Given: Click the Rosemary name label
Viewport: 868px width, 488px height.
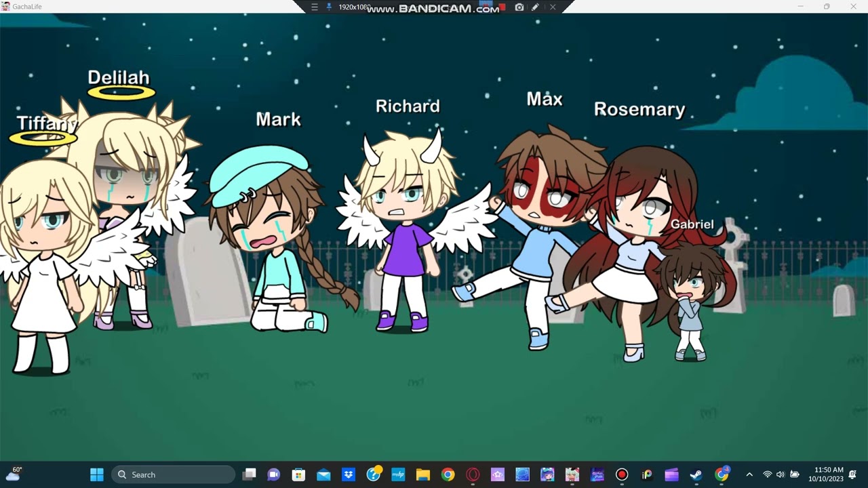Looking at the screenshot, I should tap(639, 110).
